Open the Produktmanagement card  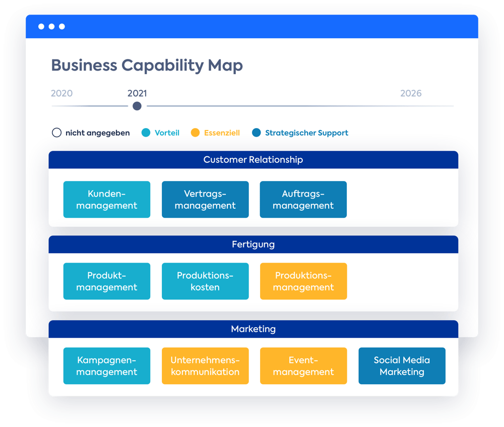107,281
